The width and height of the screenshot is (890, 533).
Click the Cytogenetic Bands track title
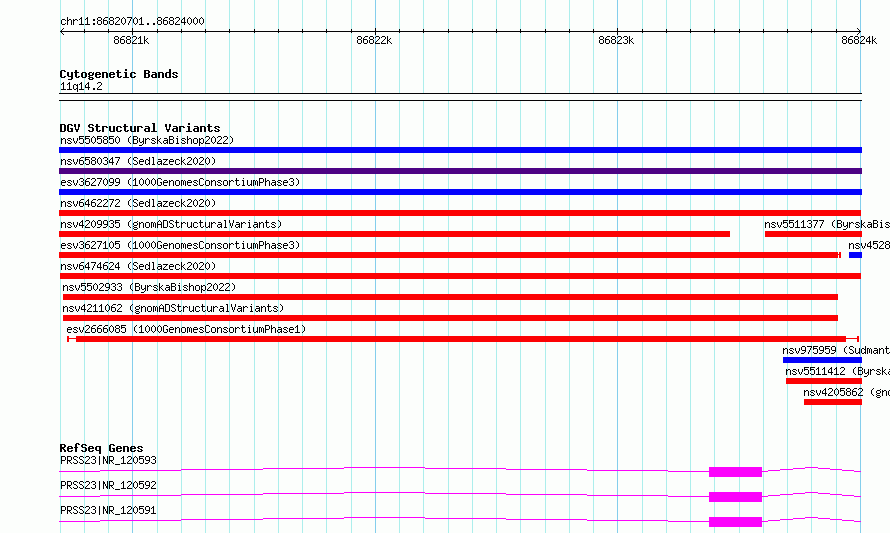[119, 74]
